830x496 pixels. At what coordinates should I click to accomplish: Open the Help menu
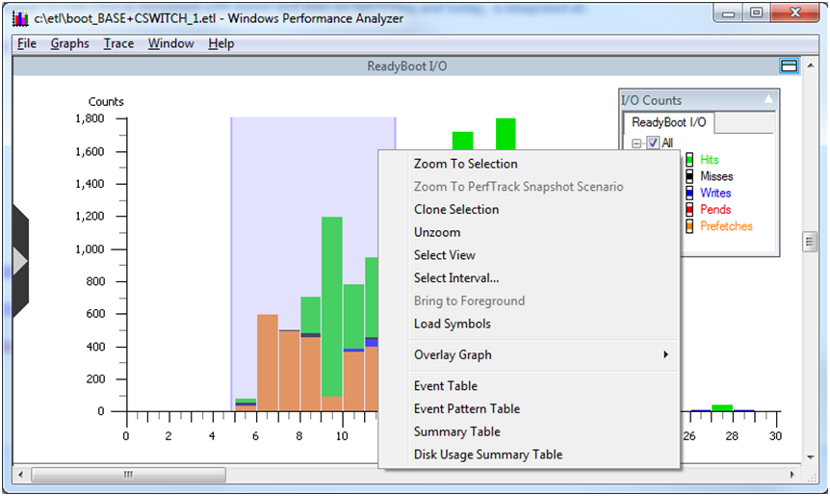[x=221, y=43]
